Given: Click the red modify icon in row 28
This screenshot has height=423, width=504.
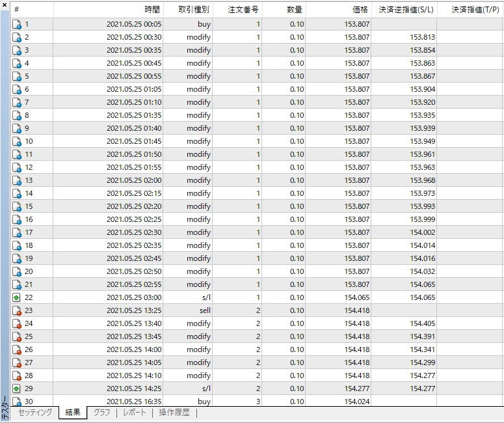Looking at the screenshot, I should coord(17,376).
